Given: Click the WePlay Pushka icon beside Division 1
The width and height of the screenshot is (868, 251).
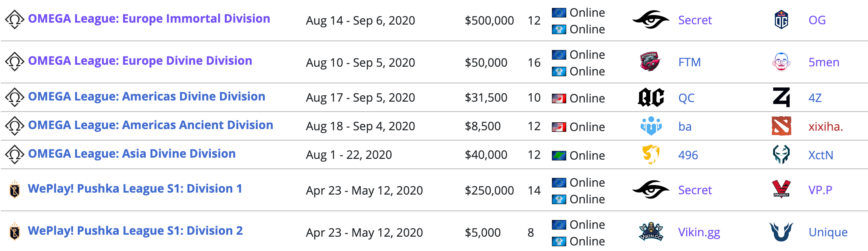Looking at the screenshot, I should tap(15, 189).
